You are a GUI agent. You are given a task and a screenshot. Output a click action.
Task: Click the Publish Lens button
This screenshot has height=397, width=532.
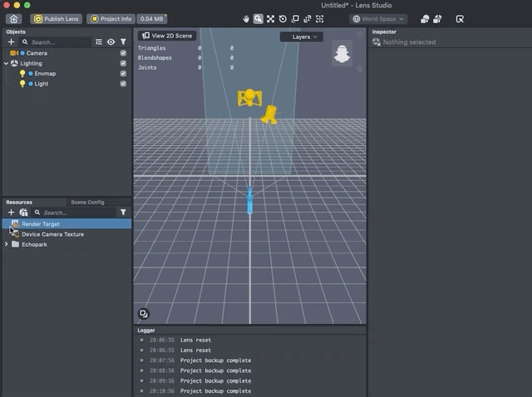(57, 18)
